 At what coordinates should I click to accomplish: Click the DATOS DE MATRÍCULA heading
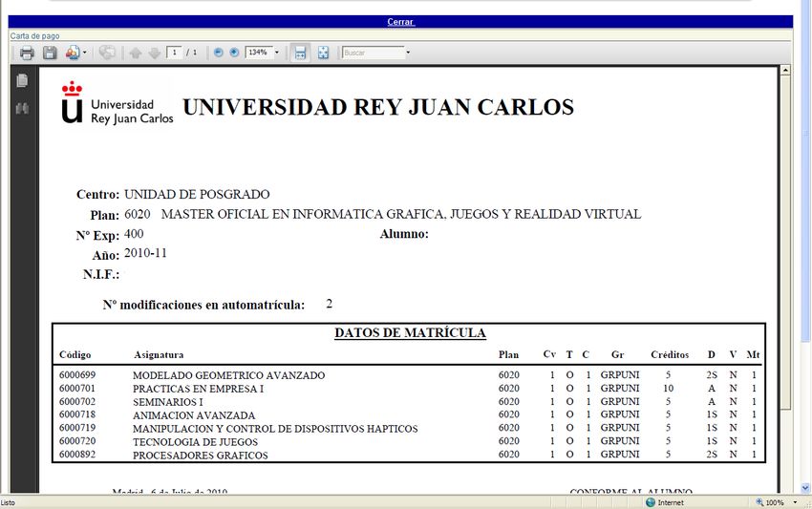tap(410, 333)
